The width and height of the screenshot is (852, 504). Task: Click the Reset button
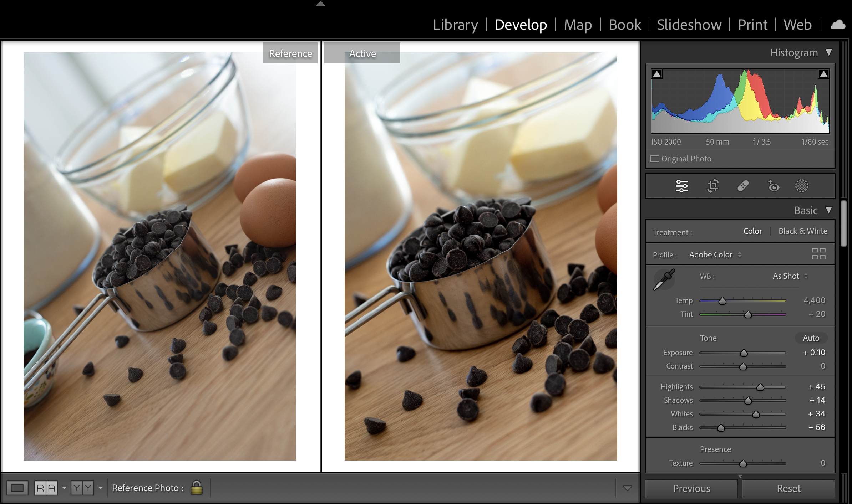pyautogui.click(x=788, y=488)
